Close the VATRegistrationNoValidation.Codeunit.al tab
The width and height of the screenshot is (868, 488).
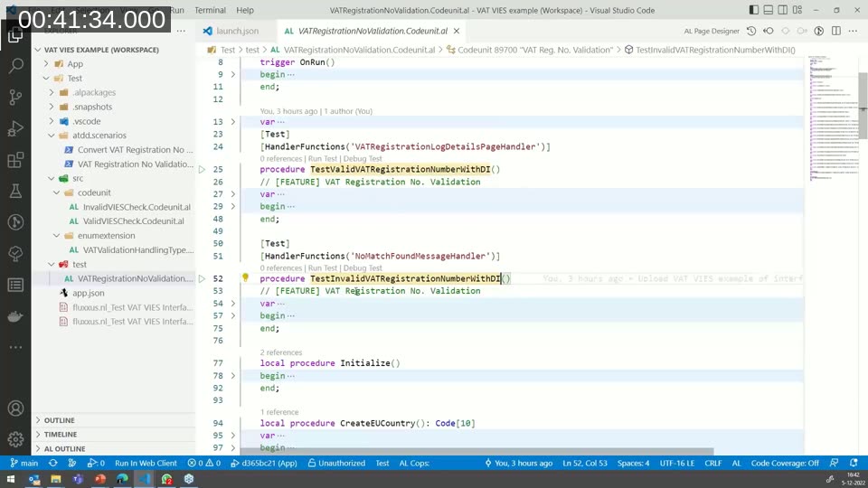[x=456, y=31]
